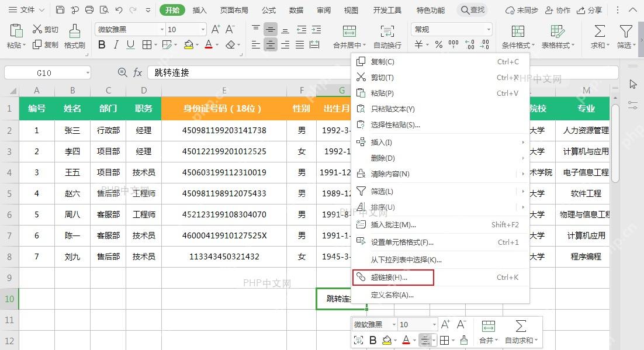
Task: Click cell containing 张三
Action: pyautogui.click(x=72, y=130)
